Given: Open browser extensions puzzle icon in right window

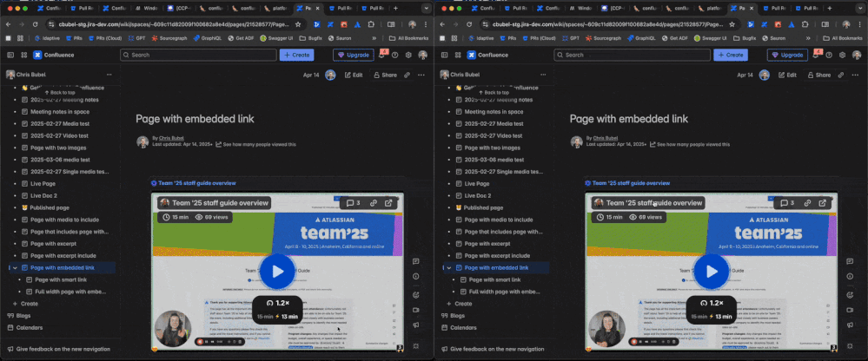Looking at the screenshot, I should pyautogui.click(x=805, y=24).
